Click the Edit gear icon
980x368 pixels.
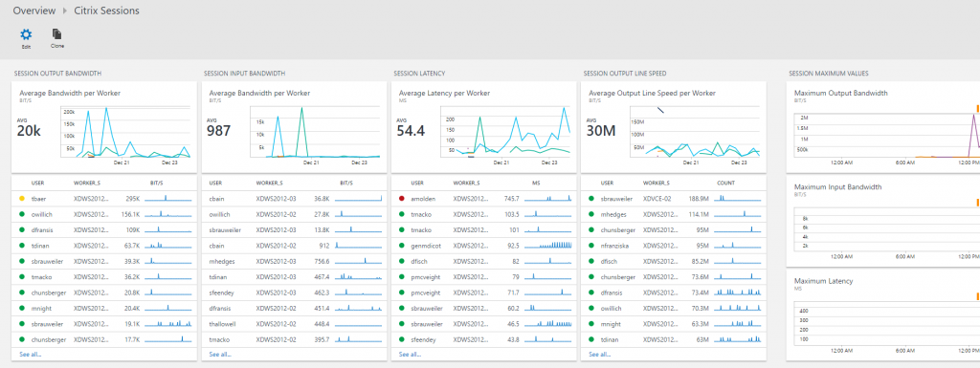tap(26, 34)
